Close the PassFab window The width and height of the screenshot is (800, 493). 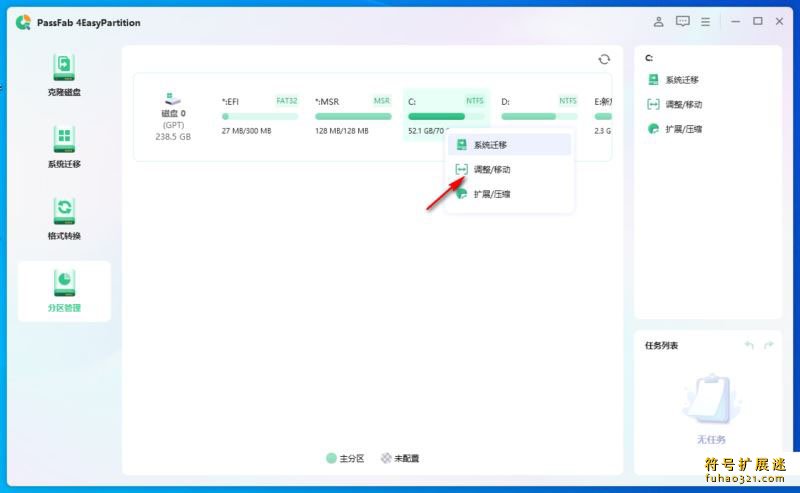pos(779,21)
